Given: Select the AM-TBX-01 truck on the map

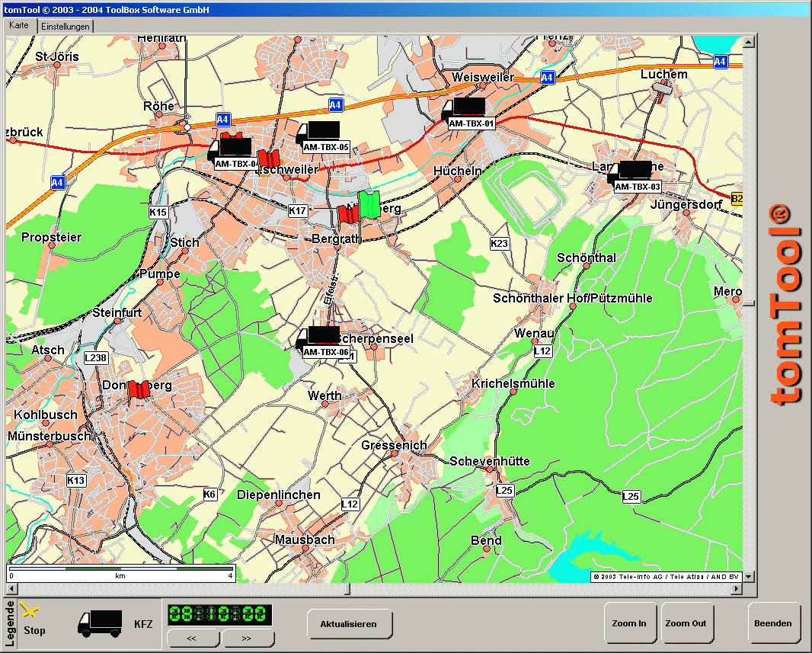Looking at the screenshot, I should point(463,108).
